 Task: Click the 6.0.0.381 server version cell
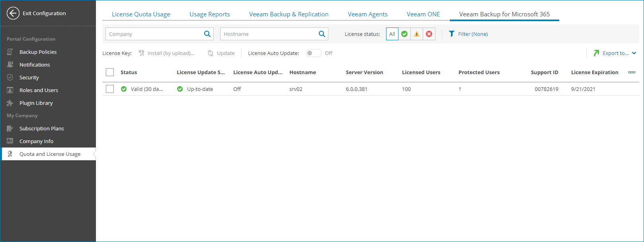(357, 89)
